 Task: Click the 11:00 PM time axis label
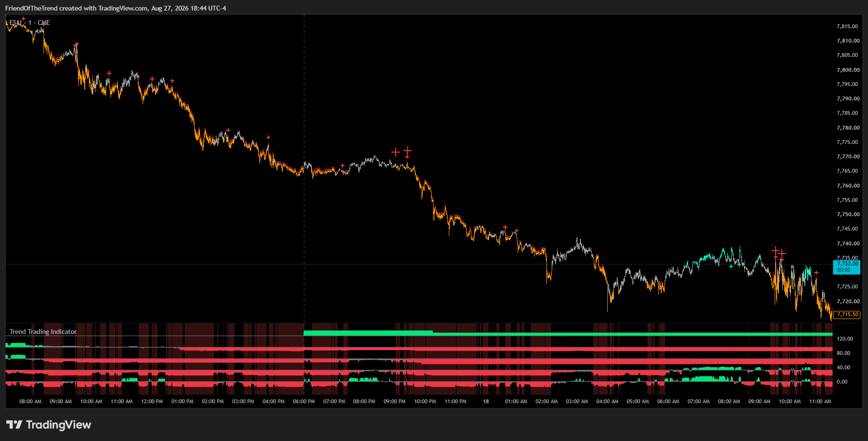pyautogui.click(x=456, y=401)
